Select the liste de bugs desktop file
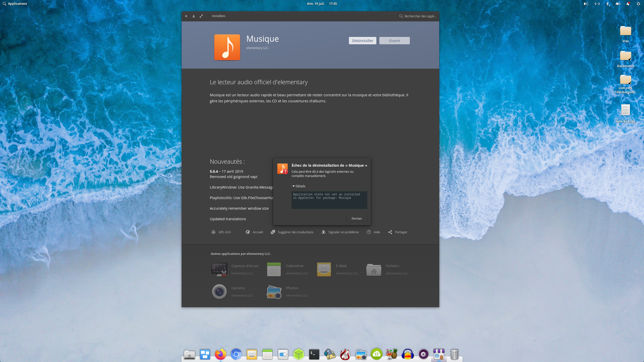 point(625,113)
